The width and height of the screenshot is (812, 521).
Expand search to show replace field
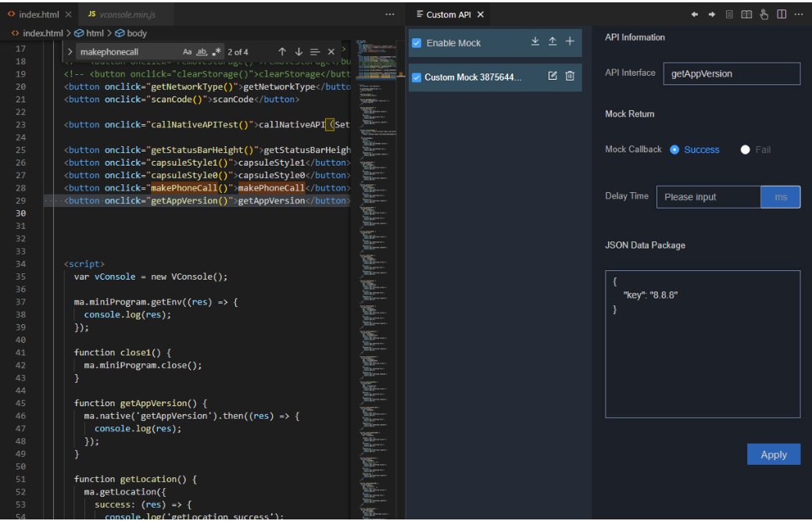coord(70,52)
